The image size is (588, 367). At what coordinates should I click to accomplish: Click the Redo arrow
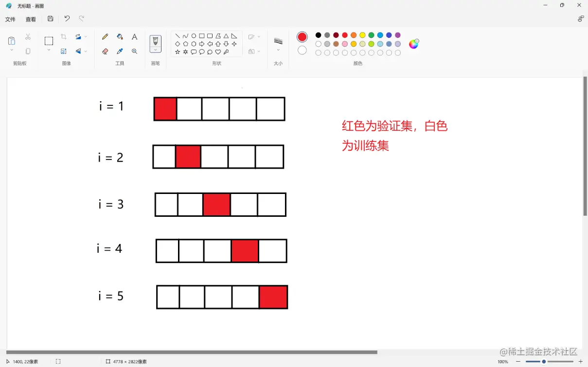[x=81, y=19]
